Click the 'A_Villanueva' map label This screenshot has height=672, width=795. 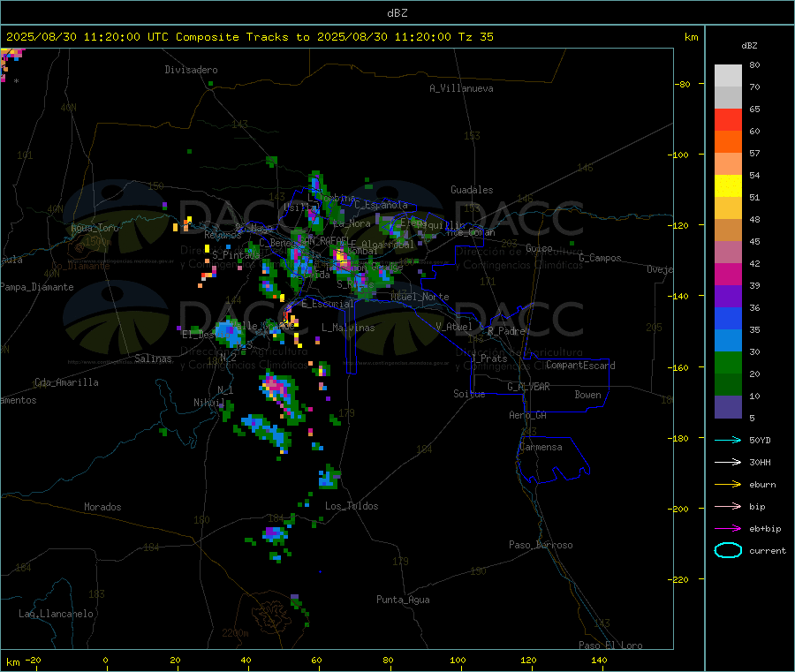pos(461,88)
